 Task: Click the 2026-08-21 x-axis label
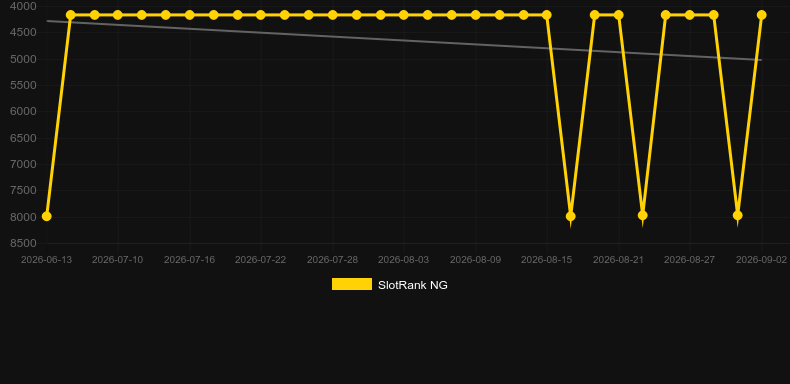click(x=618, y=260)
